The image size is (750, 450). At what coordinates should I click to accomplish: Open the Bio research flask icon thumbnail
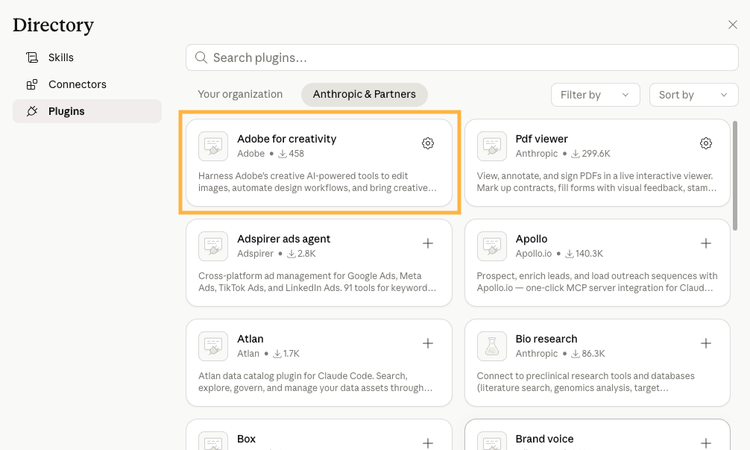(x=492, y=346)
